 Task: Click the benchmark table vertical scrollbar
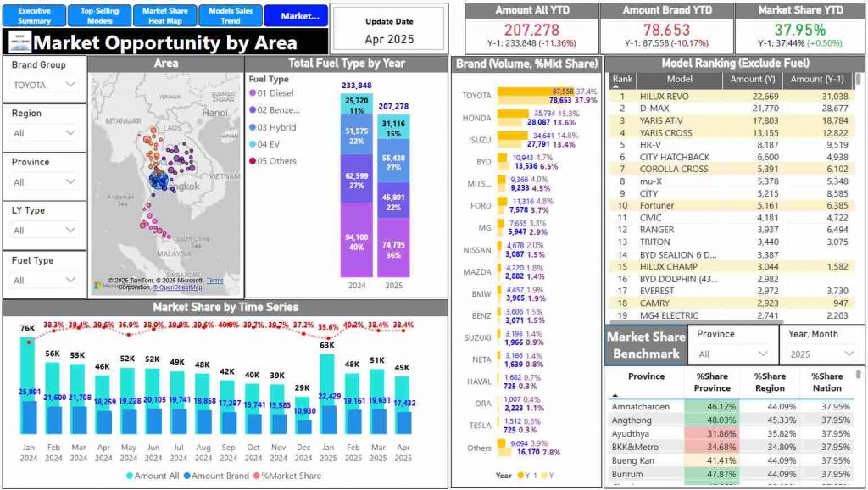point(859,375)
